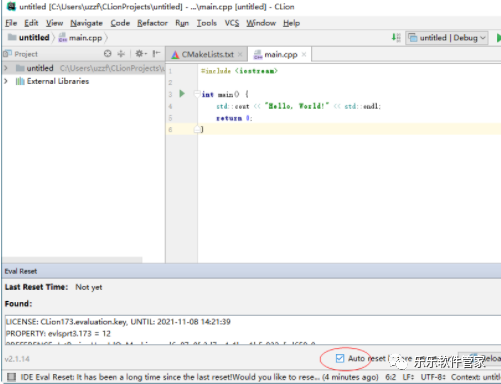501x384 pixels.
Task: Click the scroll from source target icon
Action: (x=107, y=53)
